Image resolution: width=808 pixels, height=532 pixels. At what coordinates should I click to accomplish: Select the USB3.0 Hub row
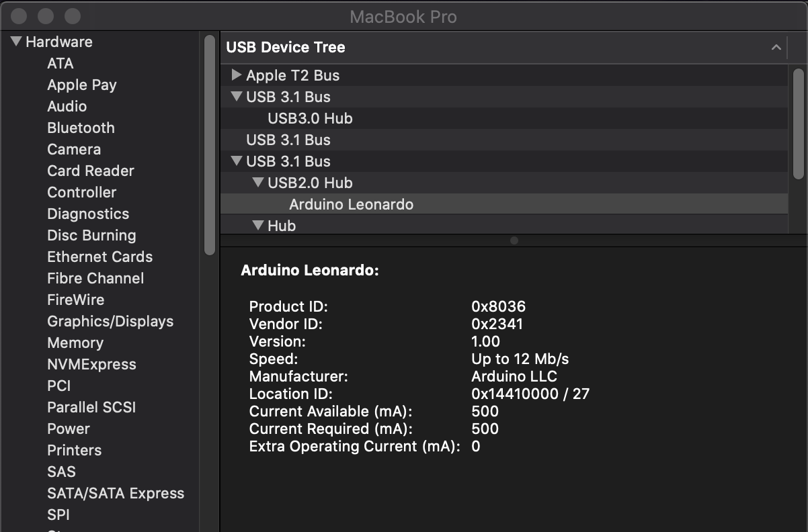click(504, 118)
